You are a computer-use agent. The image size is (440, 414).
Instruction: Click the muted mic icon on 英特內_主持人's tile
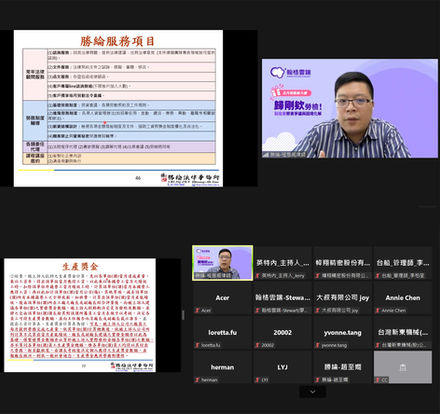point(257,276)
